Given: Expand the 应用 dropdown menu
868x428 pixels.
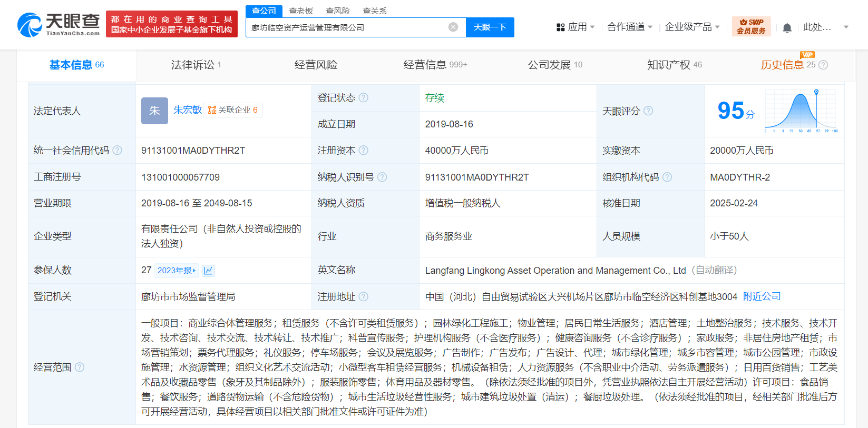Looking at the screenshot, I should coord(576,27).
